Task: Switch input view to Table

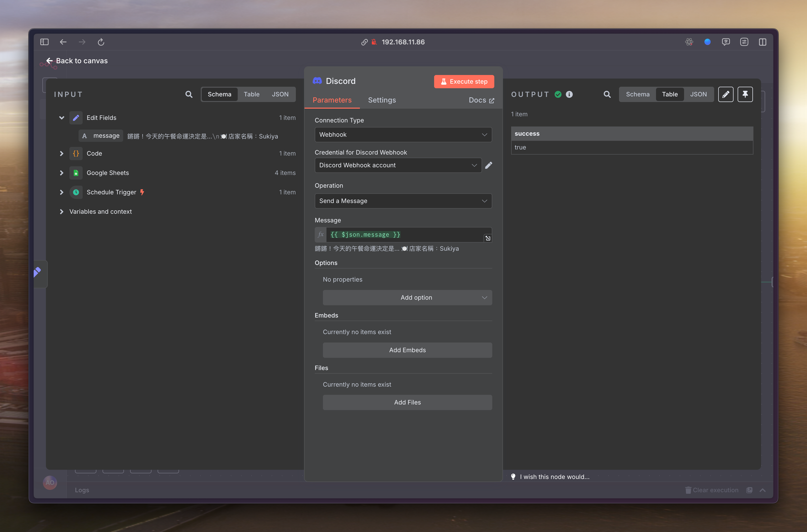Action: click(251, 94)
